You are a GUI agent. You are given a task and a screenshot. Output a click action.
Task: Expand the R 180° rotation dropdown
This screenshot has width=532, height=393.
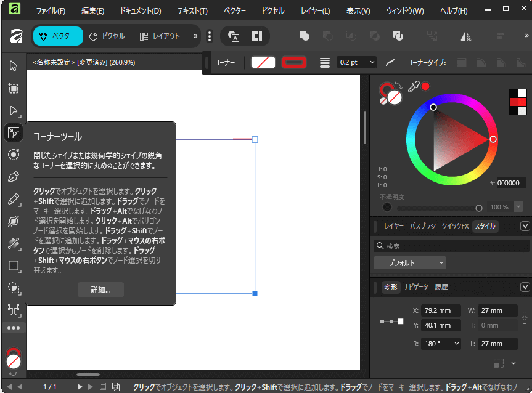pyautogui.click(x=442, y=344)
